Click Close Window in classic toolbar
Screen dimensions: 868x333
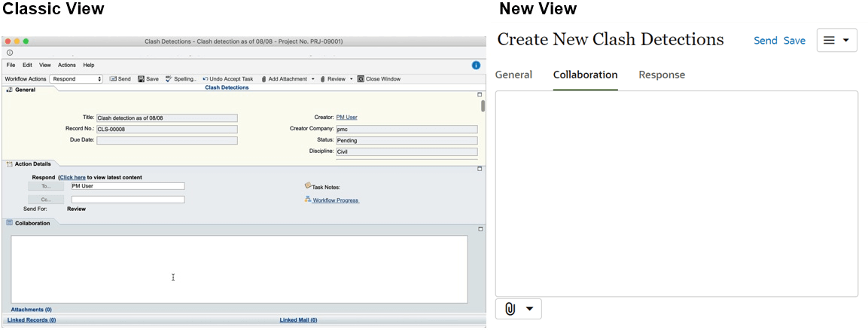pos(379,79)
